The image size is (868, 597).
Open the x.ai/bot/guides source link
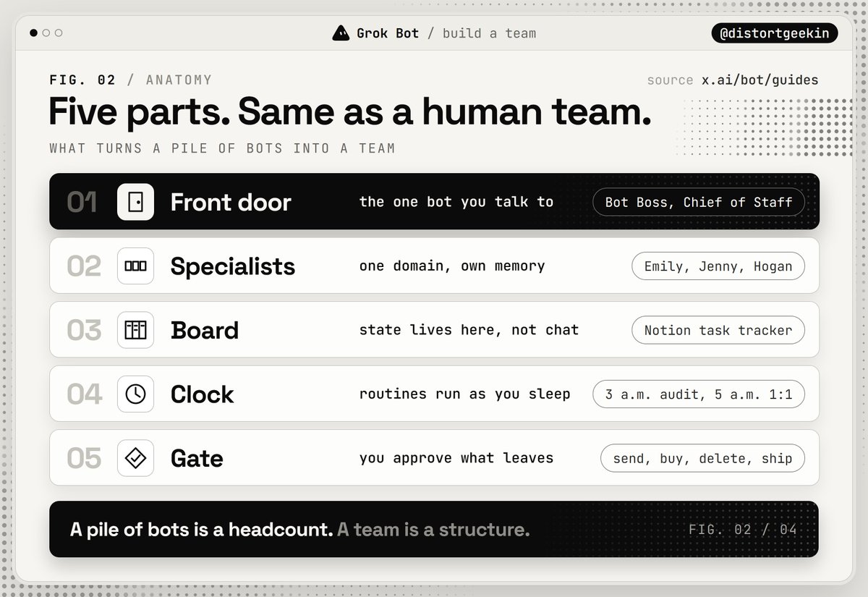point(760,80)
